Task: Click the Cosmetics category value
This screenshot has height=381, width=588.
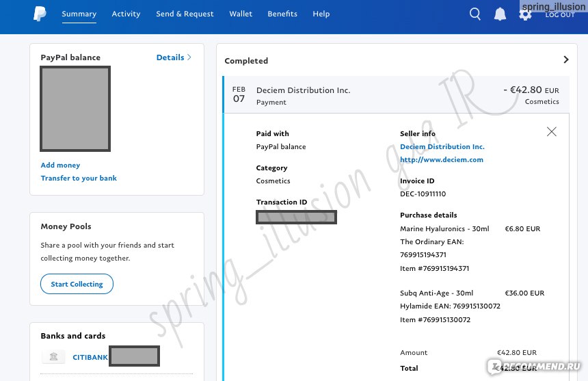Action: click(x=273, y=181)
